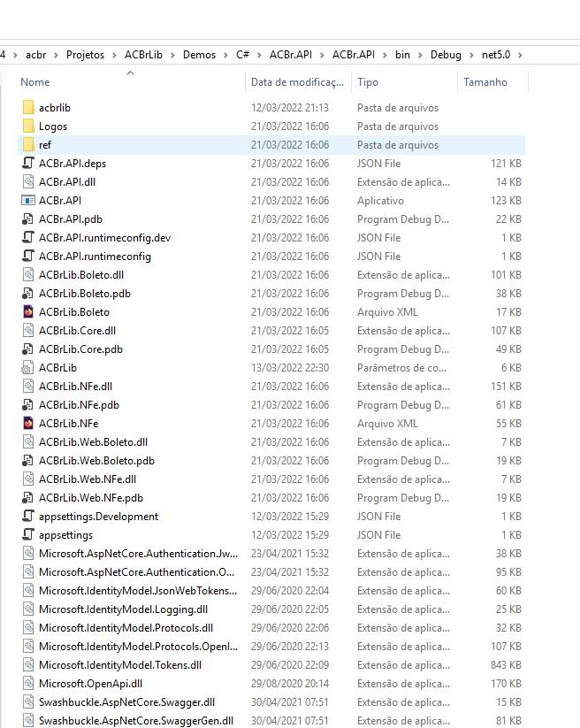The width and height of the screenshot is (580, 728).
Task: Click the 170 KB size cell
Action: [x=506, y=684]
